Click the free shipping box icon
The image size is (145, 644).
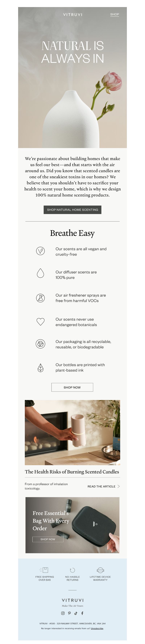[44, 570]
